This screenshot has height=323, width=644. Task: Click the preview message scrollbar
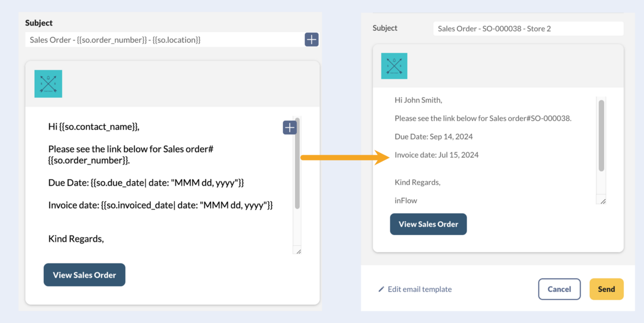[601, 136]
